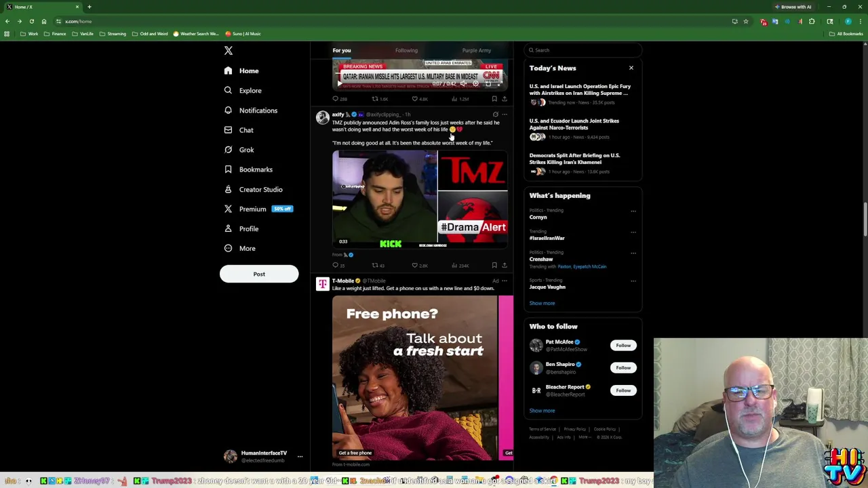
Task: Open Explore in the sidebar
Action: tap(243, 90)
